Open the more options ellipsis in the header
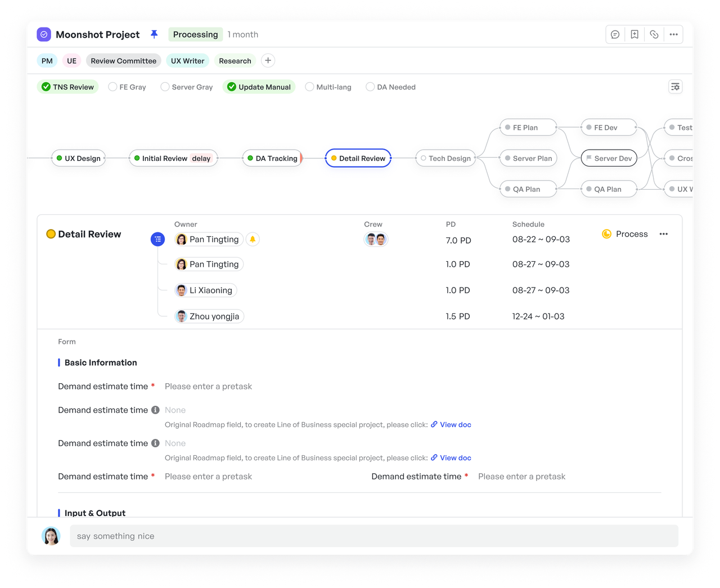 tap(674, 34)
